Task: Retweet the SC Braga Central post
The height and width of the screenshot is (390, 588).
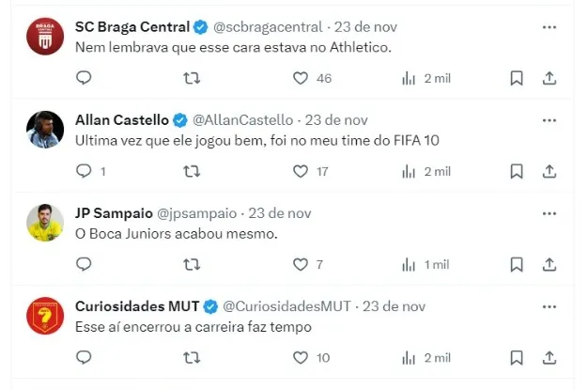Action: tap(192, 78)
